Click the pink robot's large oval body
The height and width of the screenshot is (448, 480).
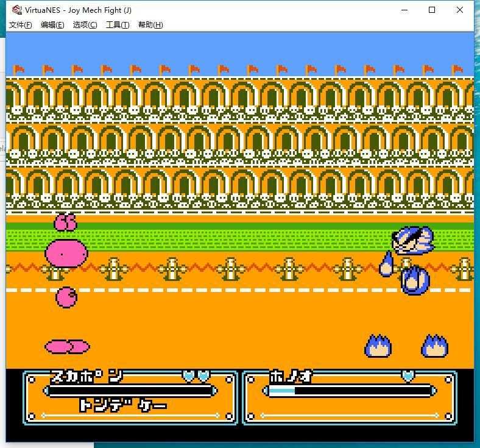coord(66,251)
